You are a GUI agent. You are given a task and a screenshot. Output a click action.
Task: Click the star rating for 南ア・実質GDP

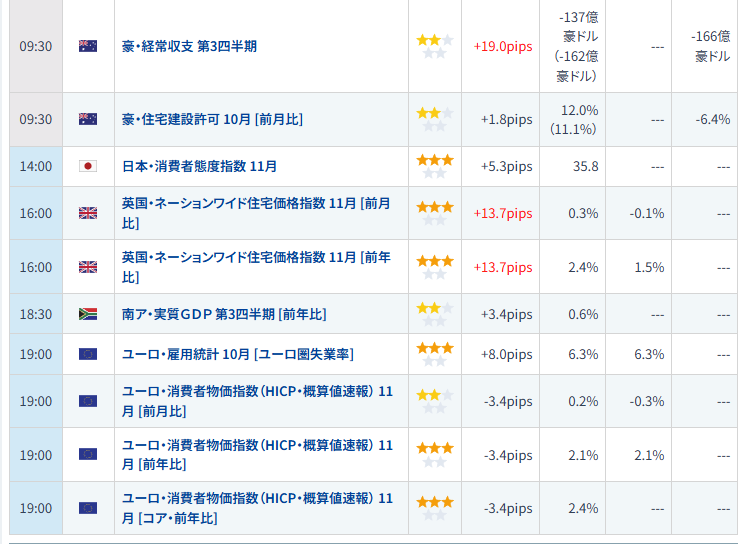435,314
